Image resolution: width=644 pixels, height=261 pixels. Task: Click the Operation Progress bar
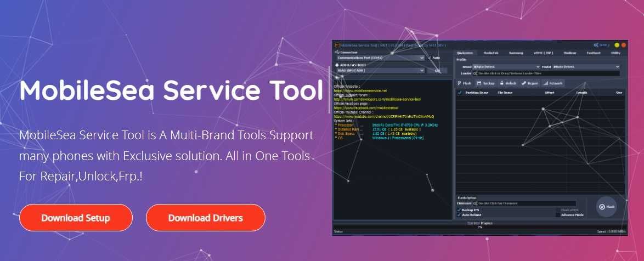(480, 227)
